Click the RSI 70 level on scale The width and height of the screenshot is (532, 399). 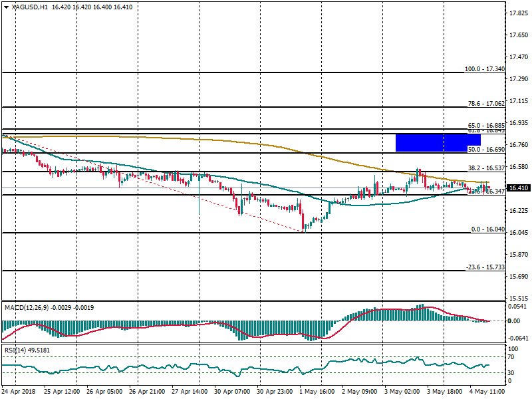513,358
